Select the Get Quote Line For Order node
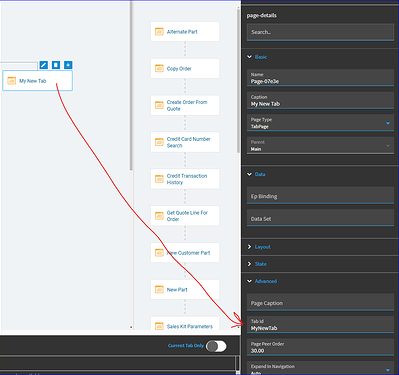 pyautogui.click(x=185, y=216)
